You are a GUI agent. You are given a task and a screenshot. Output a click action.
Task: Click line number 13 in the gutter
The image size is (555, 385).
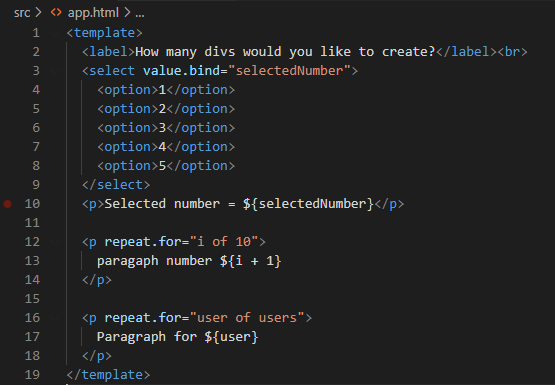pos(32,261)
